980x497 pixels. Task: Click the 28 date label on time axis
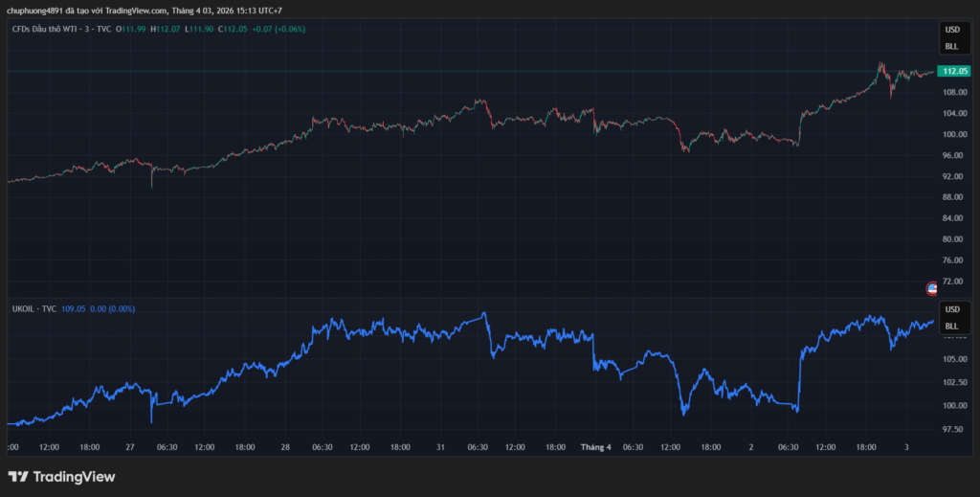285,446
